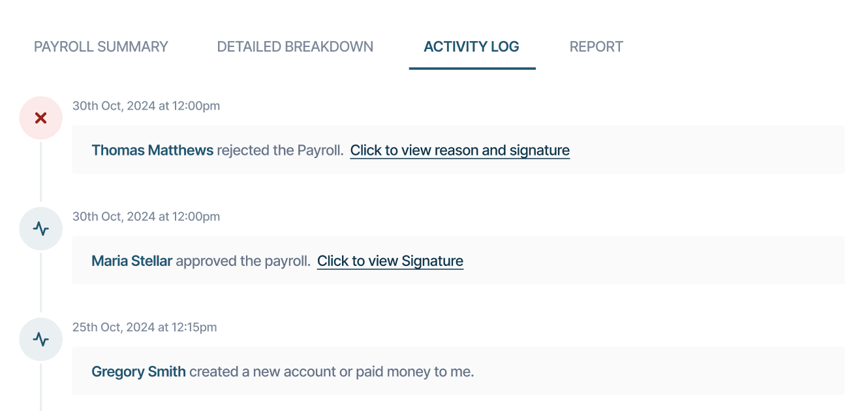Viewport: 868px width, 411px height.
Task: Click the timestamp above Thomas Matthews' rejection entry
Action: [x=146, y=106]
